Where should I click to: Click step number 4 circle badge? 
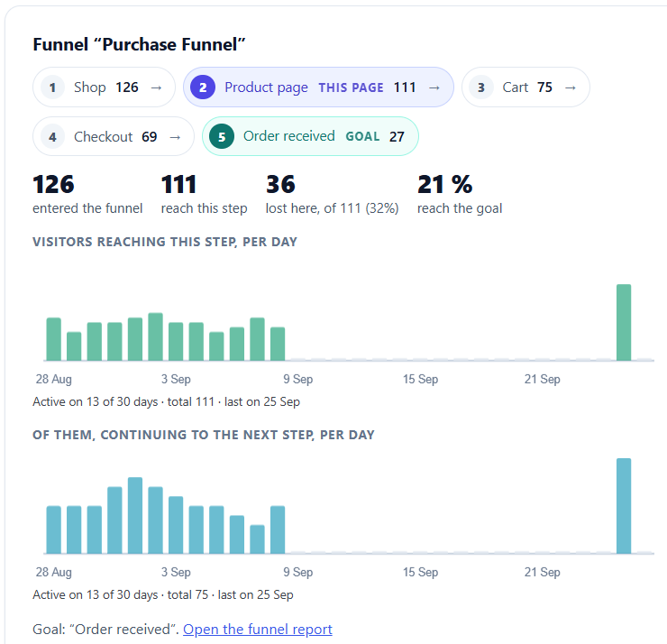53,136
